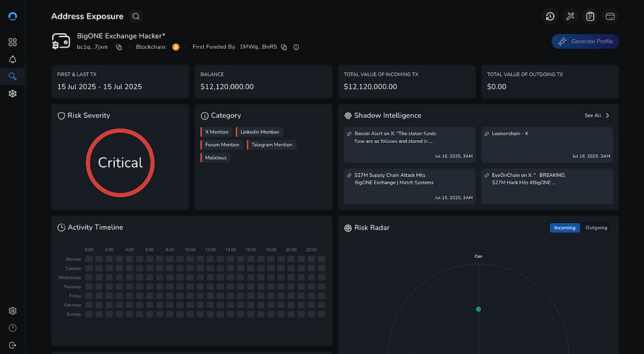Screen dimensions: 644x354
Task: Click BigONE Exchange Hacker* title
Action: point(121,36)
